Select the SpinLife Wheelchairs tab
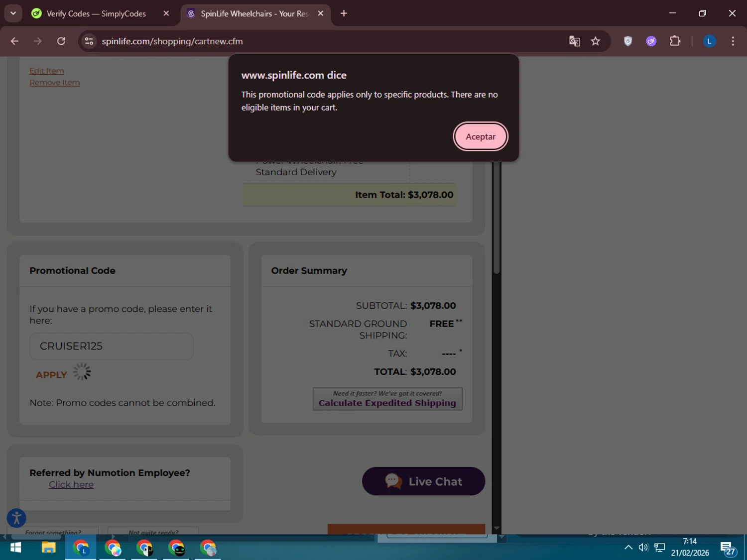 (254, 13)
